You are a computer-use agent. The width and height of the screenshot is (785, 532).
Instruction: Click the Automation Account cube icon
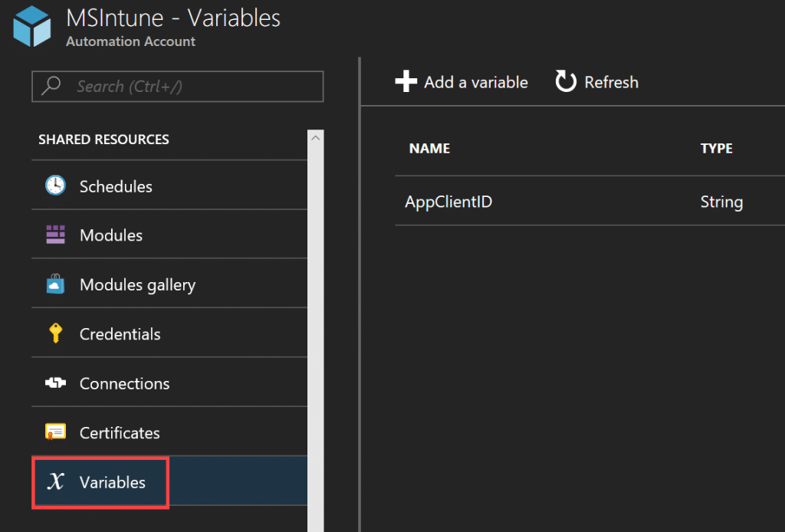(x=29, y=26)
